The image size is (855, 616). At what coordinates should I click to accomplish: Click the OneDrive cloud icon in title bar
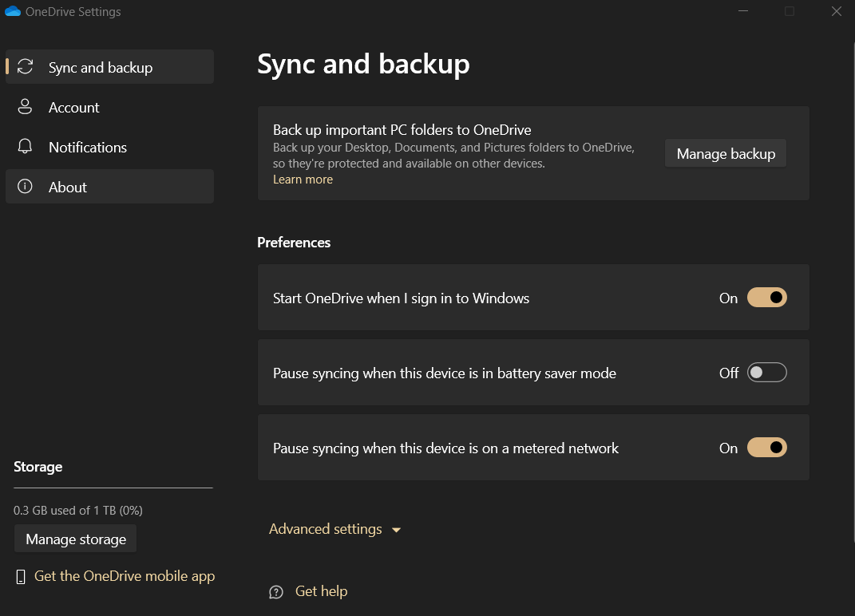click(13, 11)
